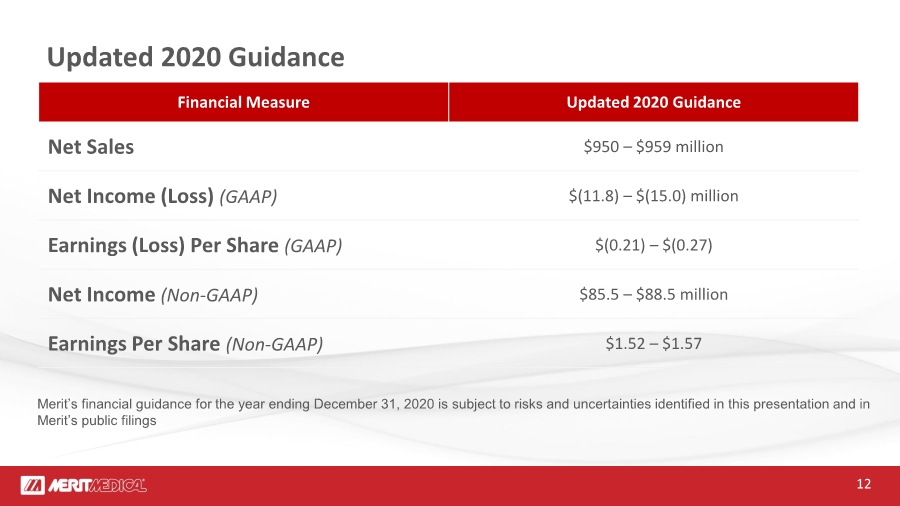
Task: Click the $1.52 – $1.57 value
Action: [x=653, y=344]
